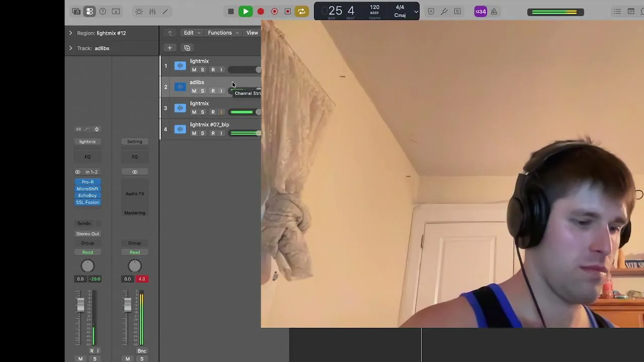Open the MicroShift plugin
This screenshot has width=644, height=362.
88,189
